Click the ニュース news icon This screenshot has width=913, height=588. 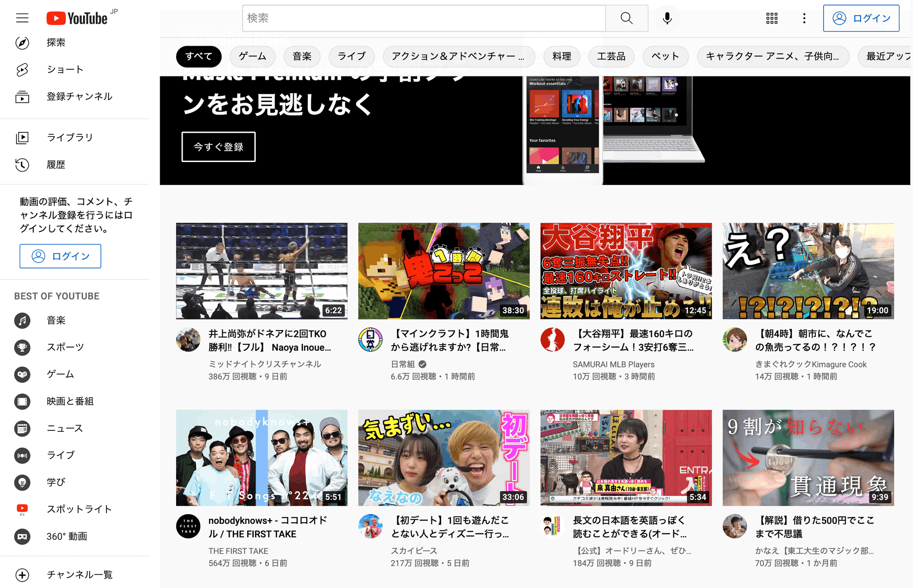click(22, 428)
